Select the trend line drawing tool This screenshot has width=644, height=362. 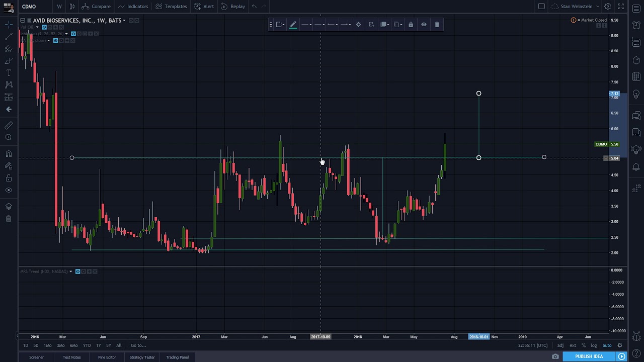9,36
